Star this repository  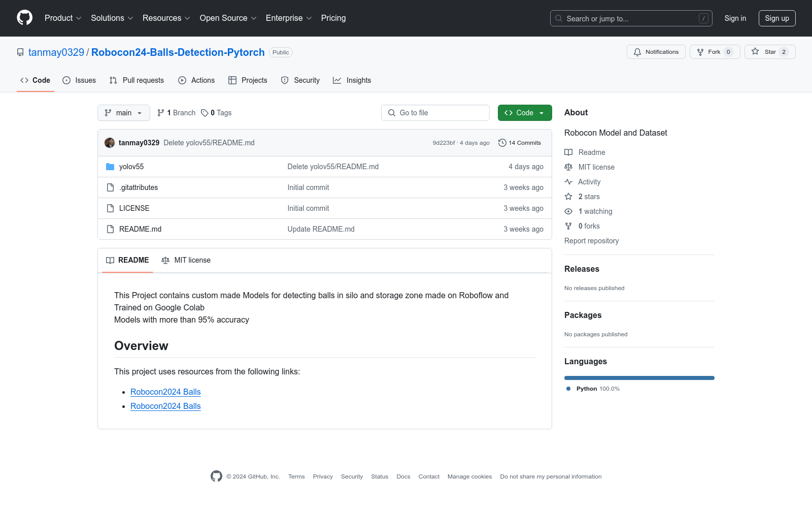[x=770, y=52]
